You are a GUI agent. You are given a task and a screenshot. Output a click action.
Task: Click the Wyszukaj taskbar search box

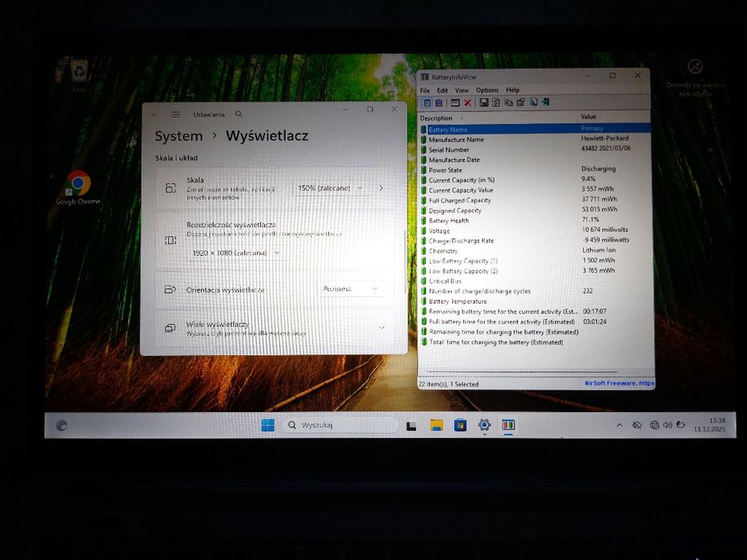coord(340,426)
